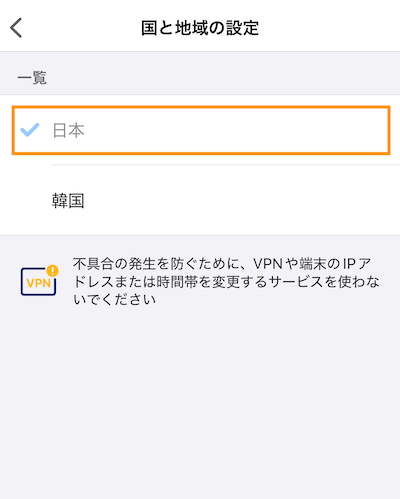Click the orange border of the 日本 row
Screen dimensions: 400x499
pos(201,107)
